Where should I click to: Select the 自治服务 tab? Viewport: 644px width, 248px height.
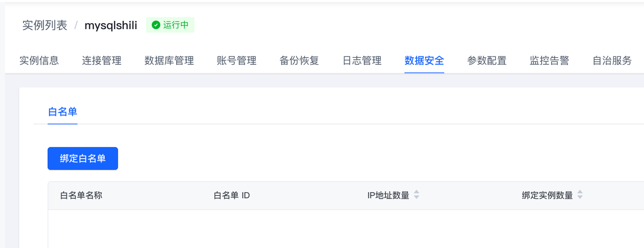click(612, 61)
